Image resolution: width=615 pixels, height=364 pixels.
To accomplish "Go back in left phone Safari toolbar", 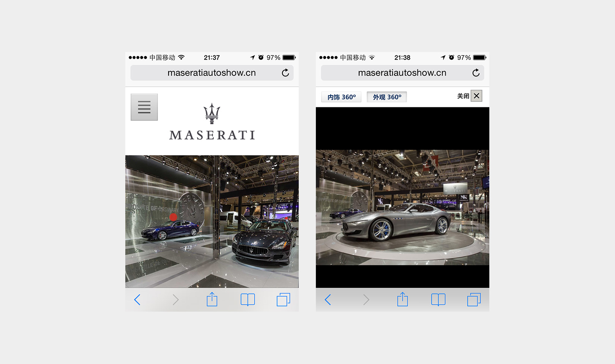I will [x=137, y=300].
